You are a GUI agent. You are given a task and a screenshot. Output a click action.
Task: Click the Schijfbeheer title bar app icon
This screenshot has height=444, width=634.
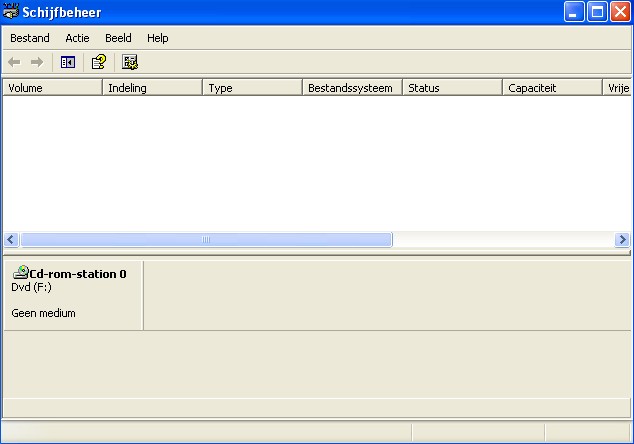point(11,12)
